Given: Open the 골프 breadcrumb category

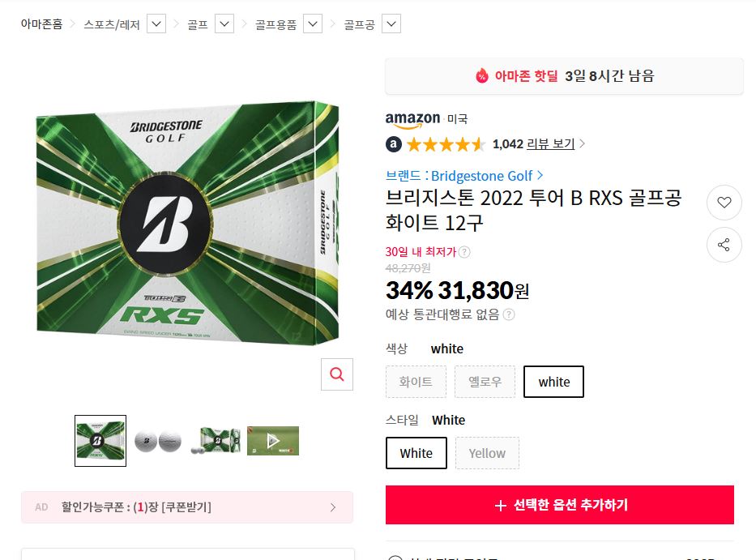Looking at the screenshot, I should [x=198, y=24].
